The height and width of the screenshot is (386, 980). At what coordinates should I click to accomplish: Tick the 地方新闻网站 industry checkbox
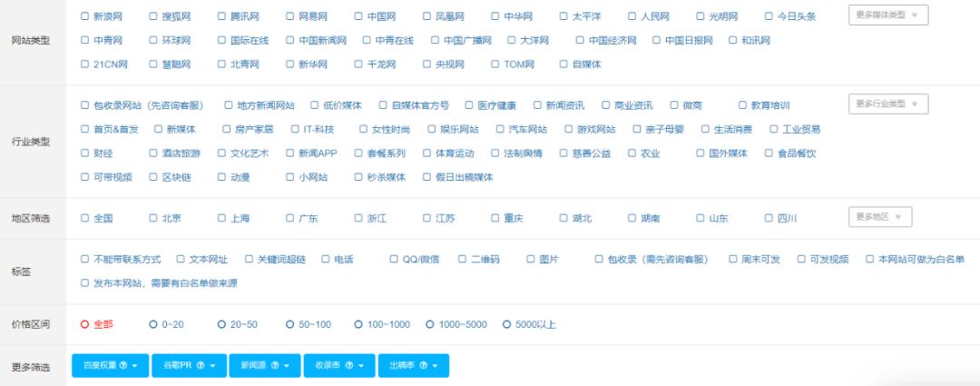point(228,105)
